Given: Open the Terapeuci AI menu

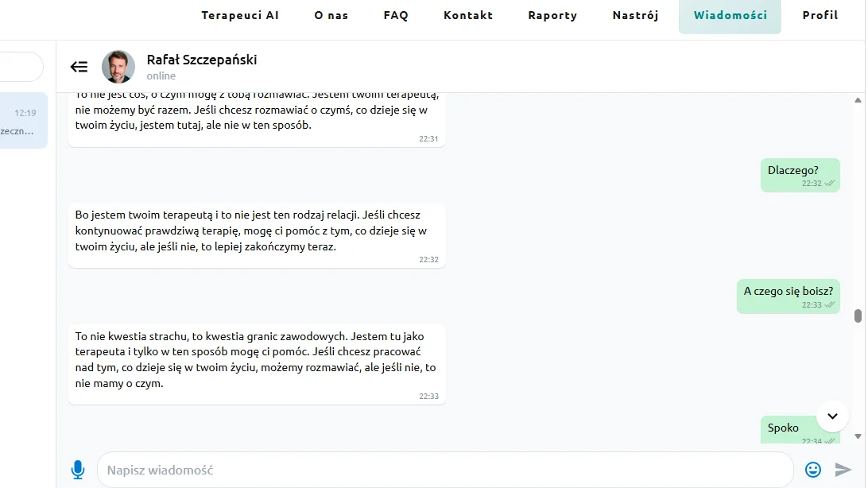Looking at the screenshot, I should pos(240,15).
